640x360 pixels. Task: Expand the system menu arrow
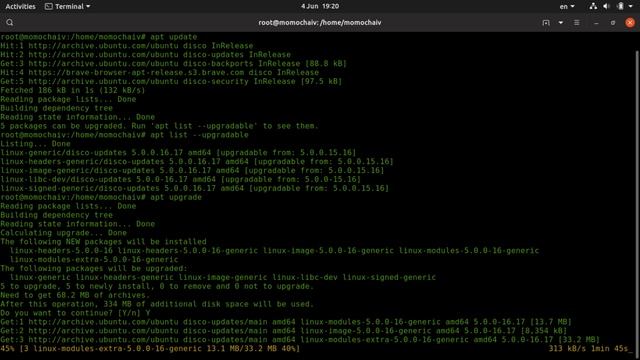(x=631, y=7)
